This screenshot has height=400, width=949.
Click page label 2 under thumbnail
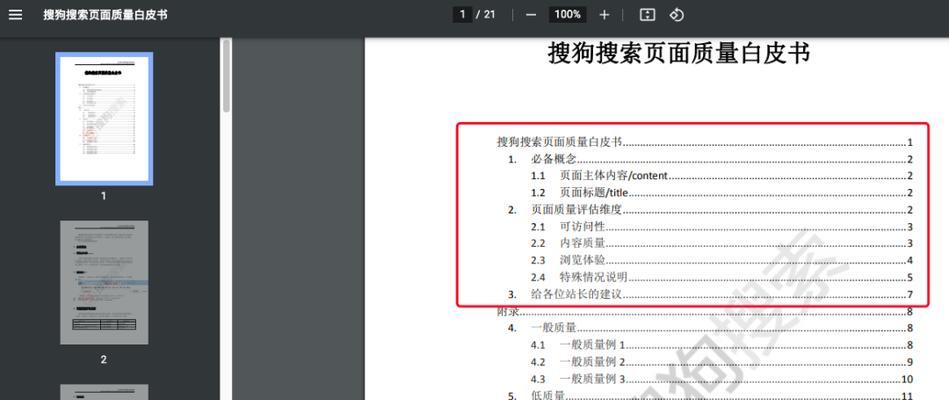coord(103,359)
